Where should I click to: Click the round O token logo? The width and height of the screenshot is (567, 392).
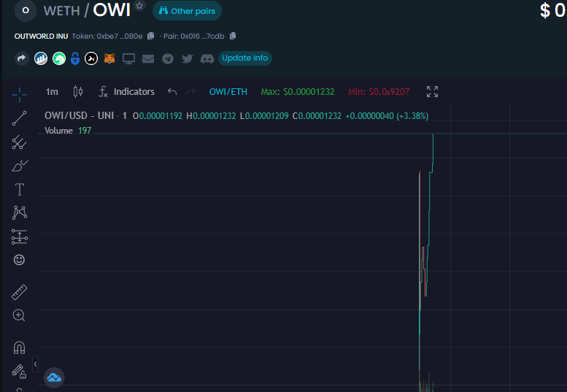[x=26, y=10]
